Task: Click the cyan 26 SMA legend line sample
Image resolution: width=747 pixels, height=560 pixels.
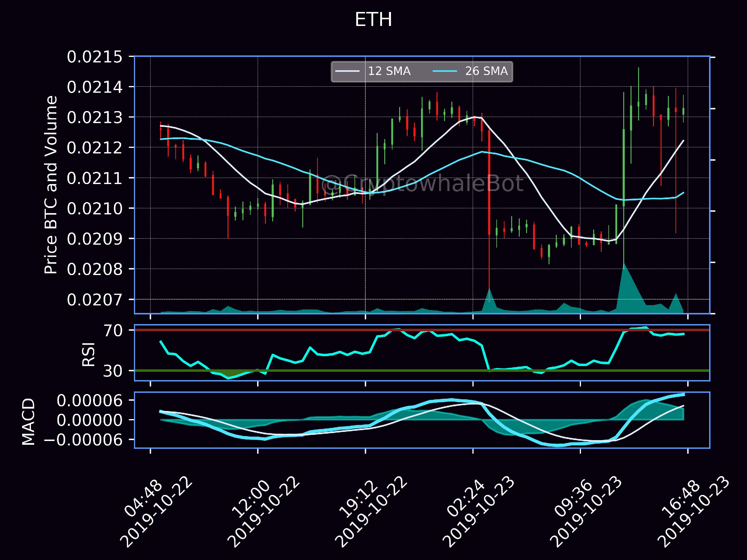Action: click(445, 71)
